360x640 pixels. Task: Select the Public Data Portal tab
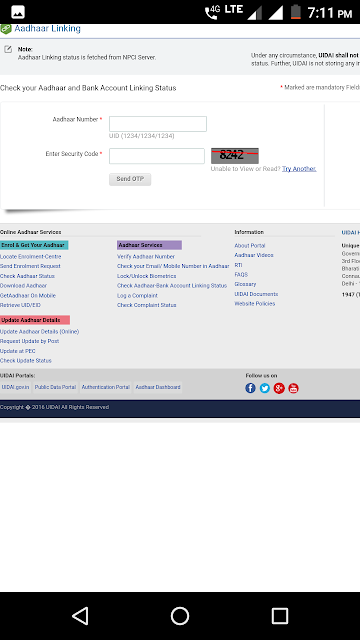click(x=55, y=387)
